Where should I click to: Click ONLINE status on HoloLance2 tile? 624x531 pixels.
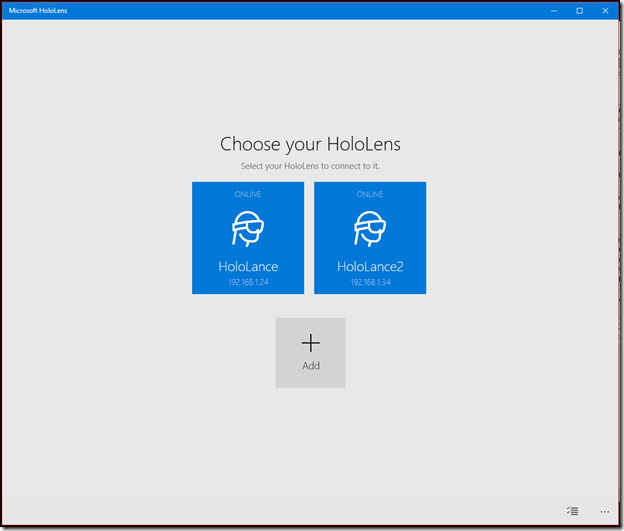[370, 194]
